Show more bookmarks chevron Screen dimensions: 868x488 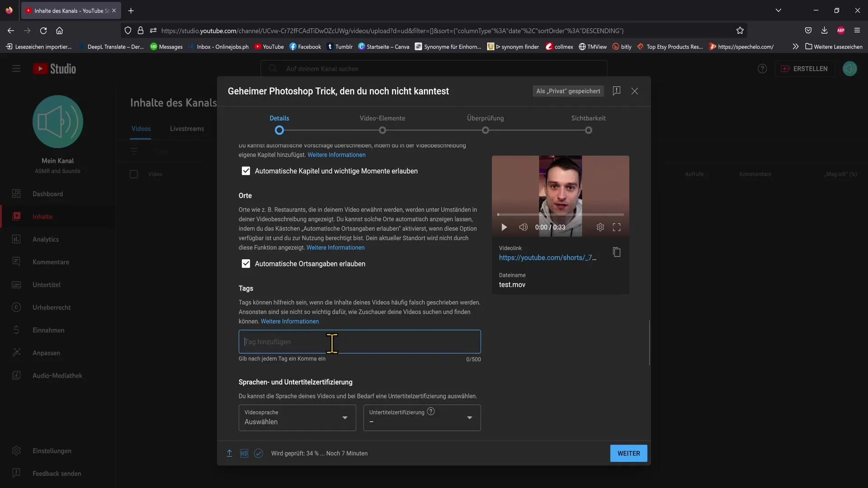pos(796,47)
